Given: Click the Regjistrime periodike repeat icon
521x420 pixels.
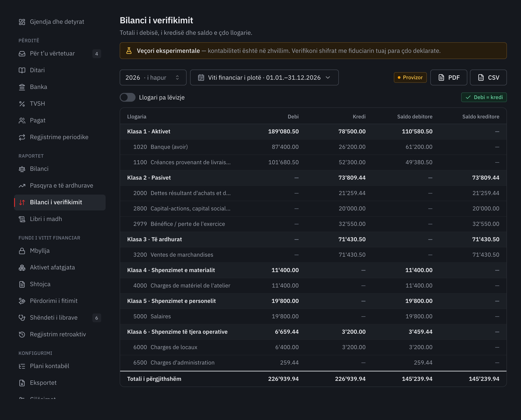Looking at the screenshot, I should tap(22, 137).
